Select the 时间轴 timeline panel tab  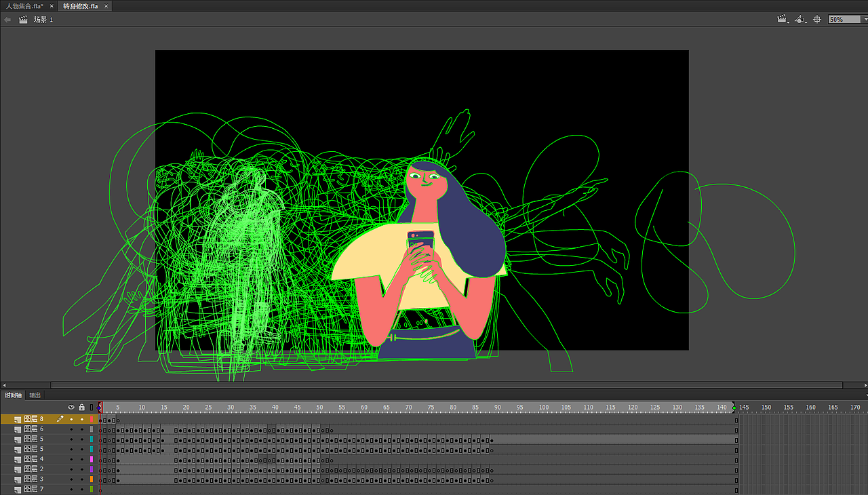click(x=14, y=395)
